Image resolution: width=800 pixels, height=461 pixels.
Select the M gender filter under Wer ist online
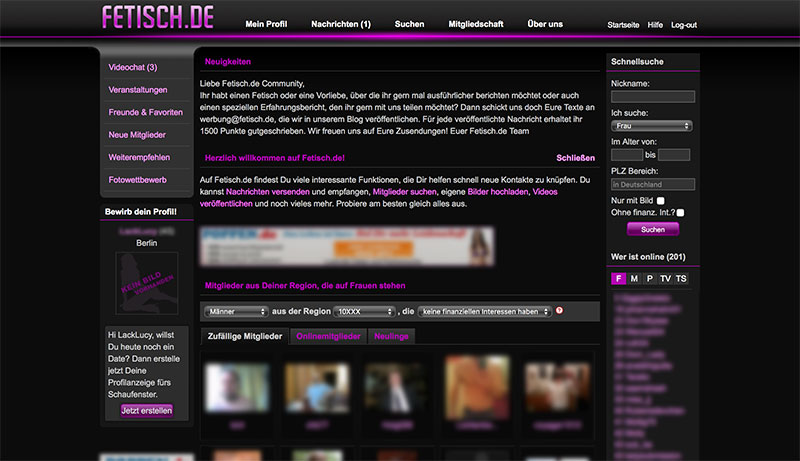[x=634, y=278]
